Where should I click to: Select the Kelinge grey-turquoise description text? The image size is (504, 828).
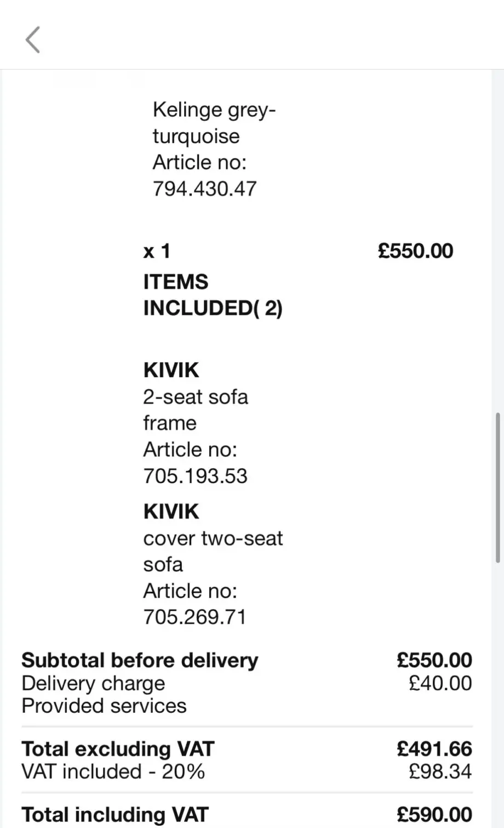[214, 123]
